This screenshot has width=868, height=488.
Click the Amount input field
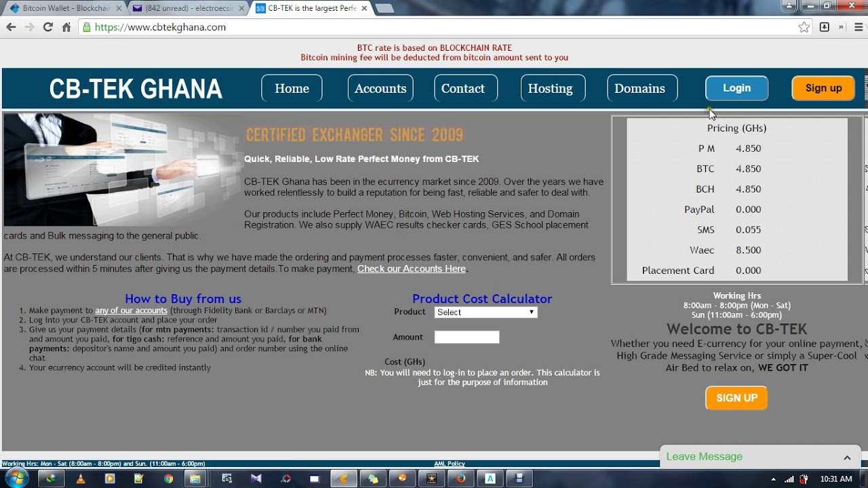[467, 337]
